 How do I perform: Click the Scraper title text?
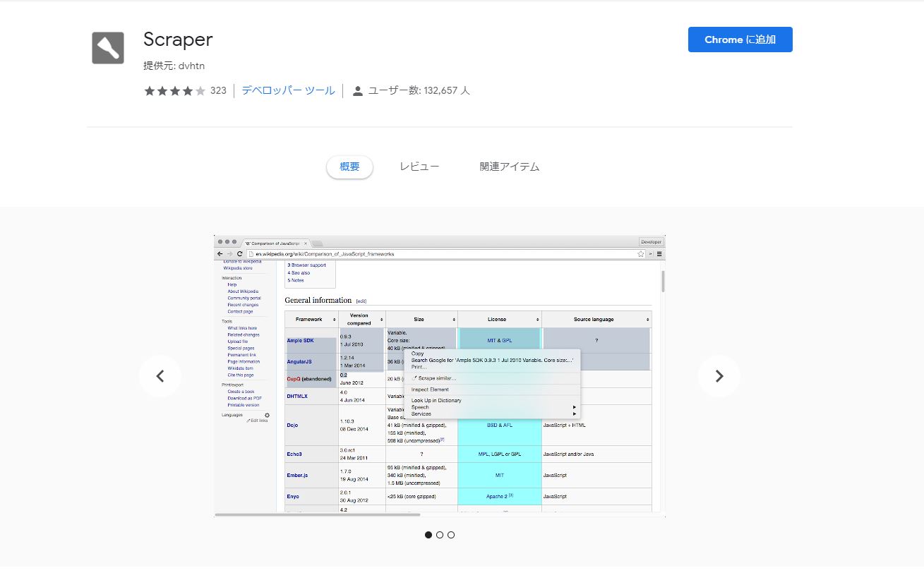[x=178, y=40]
